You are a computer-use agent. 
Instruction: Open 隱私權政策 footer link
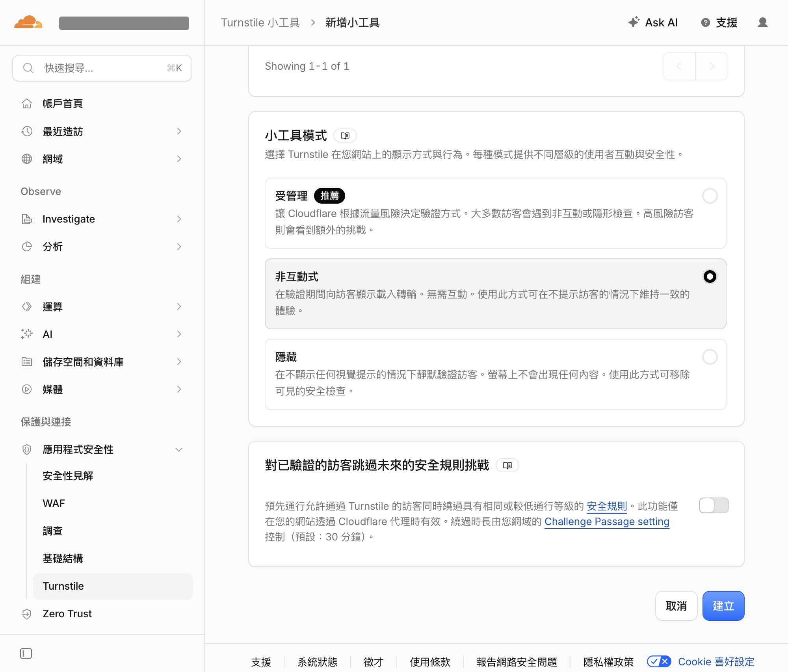608,662
